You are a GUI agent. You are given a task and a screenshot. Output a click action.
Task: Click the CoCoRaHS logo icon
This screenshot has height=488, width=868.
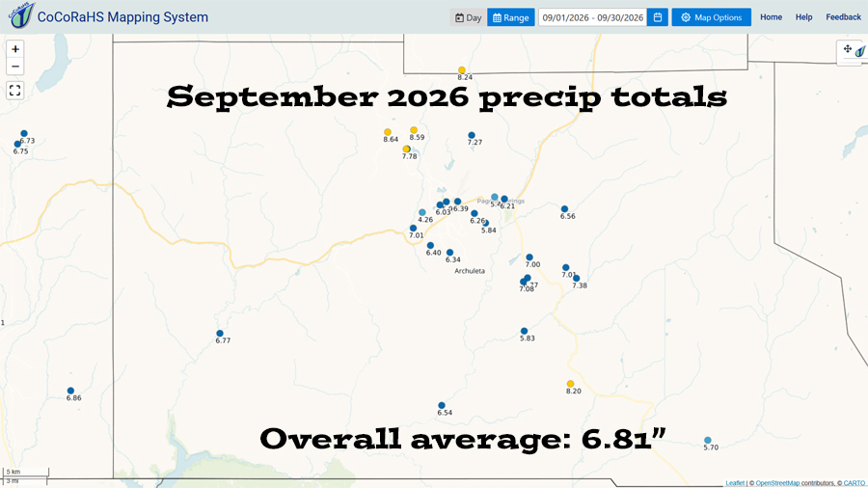click(x=21, y=15)
